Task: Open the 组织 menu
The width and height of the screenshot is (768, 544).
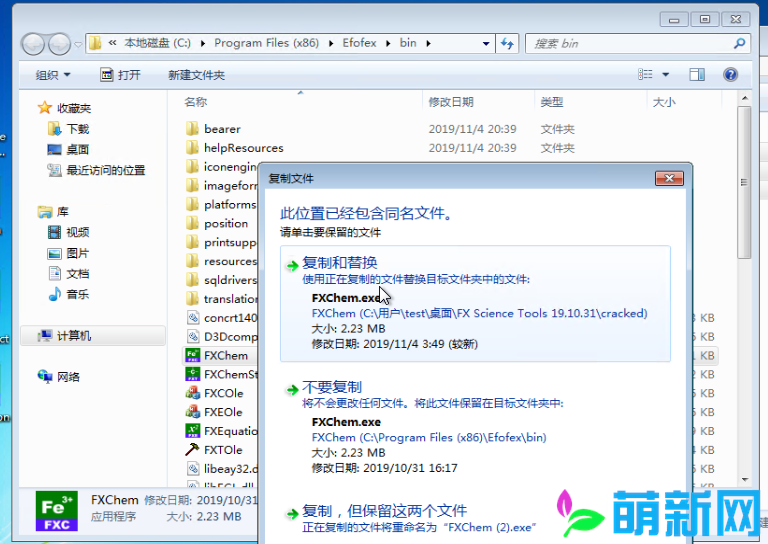Action: pyautogui.click(x=53, y=75)
